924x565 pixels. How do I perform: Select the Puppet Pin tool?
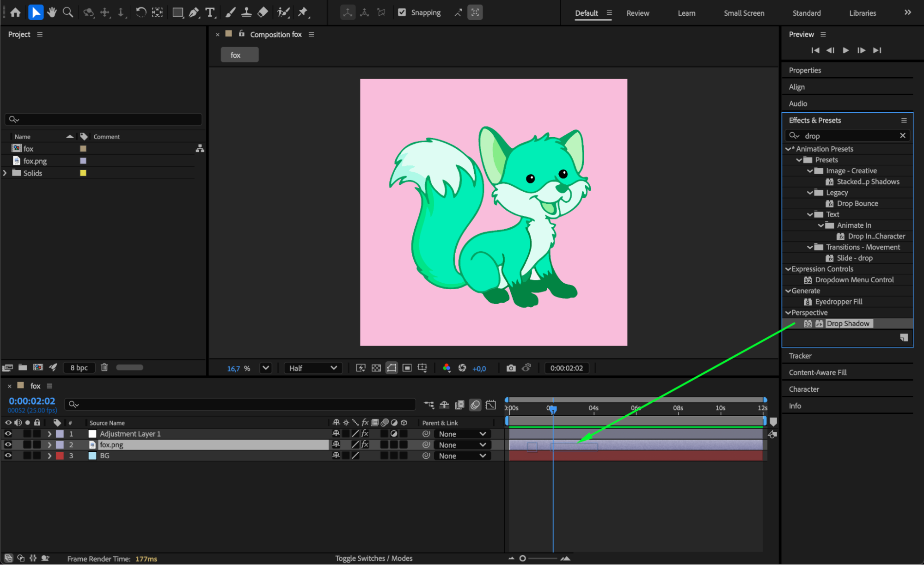[303, 12]
